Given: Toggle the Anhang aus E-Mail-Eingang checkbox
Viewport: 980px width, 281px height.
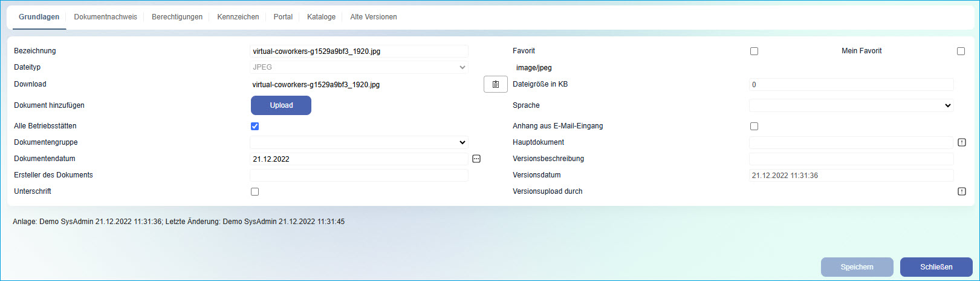Looking at the screenshot, I should coord(754,126).
